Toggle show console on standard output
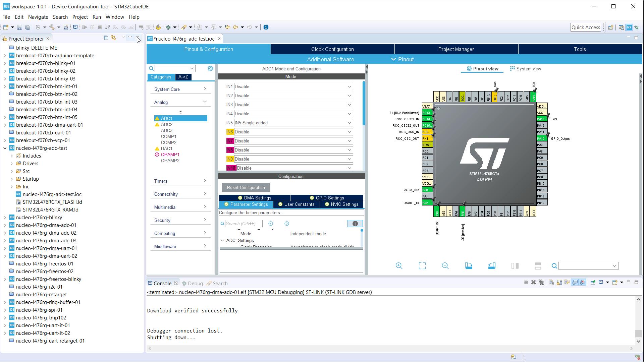 tap(575, 283)
